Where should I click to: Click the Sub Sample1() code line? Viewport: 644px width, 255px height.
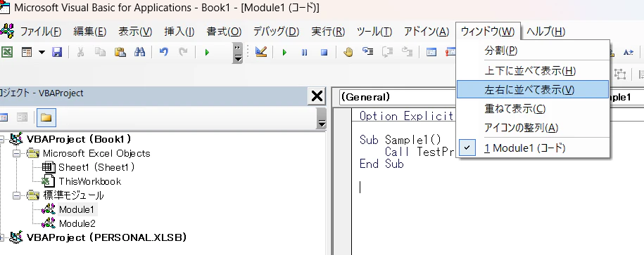(x=400, y=140)
